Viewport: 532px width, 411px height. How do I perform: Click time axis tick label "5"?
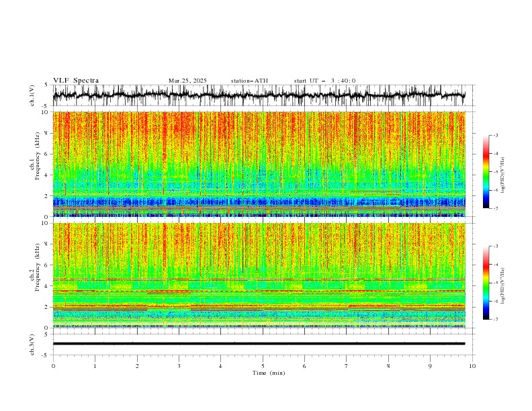263,366
